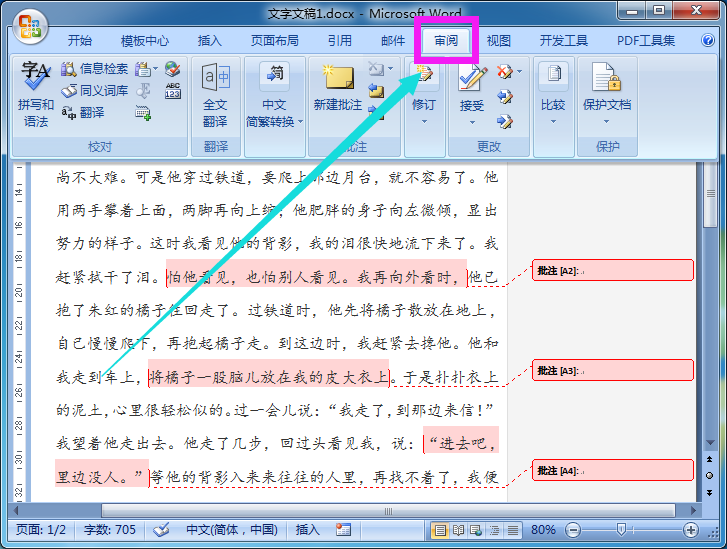Click the Select Browse Object circle button
Image resolution: width=727 pixels, height=549 pixels.
[x=709, y=476]
